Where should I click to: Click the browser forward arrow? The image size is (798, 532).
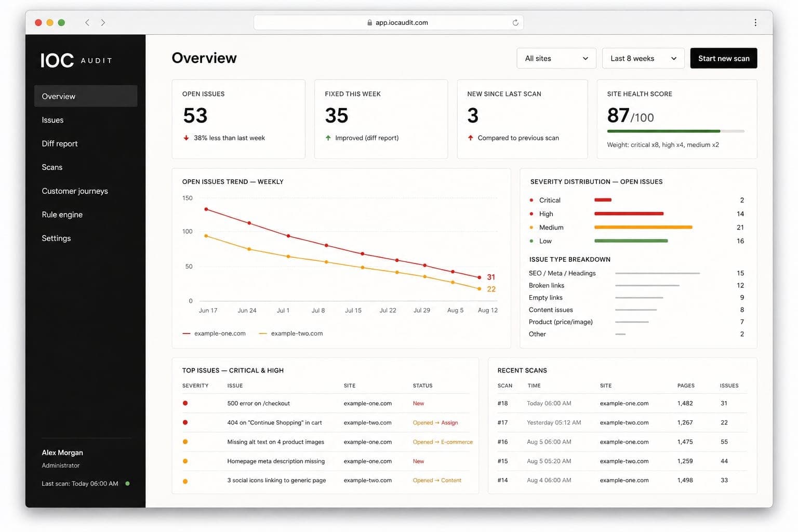tap(103, 22)
